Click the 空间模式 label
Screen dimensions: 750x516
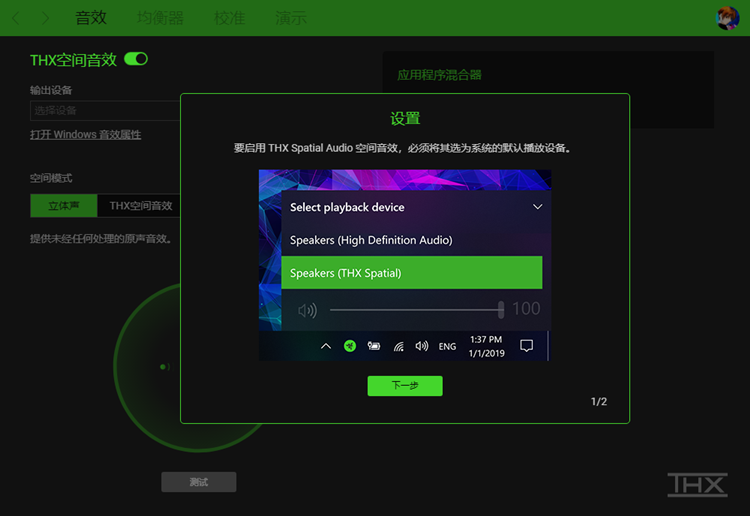click(x=51, y=178)
